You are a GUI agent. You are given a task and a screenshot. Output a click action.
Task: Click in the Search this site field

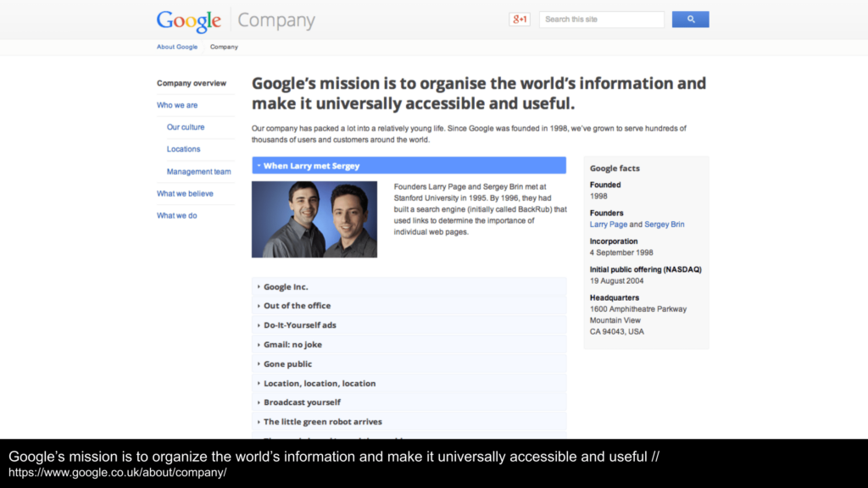(x=602, y=19)
